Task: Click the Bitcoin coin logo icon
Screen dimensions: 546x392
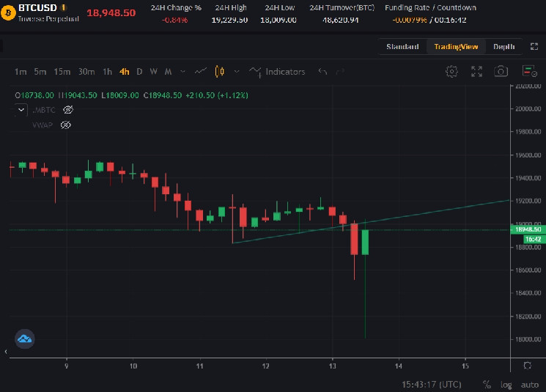Action: pos(7,13)
